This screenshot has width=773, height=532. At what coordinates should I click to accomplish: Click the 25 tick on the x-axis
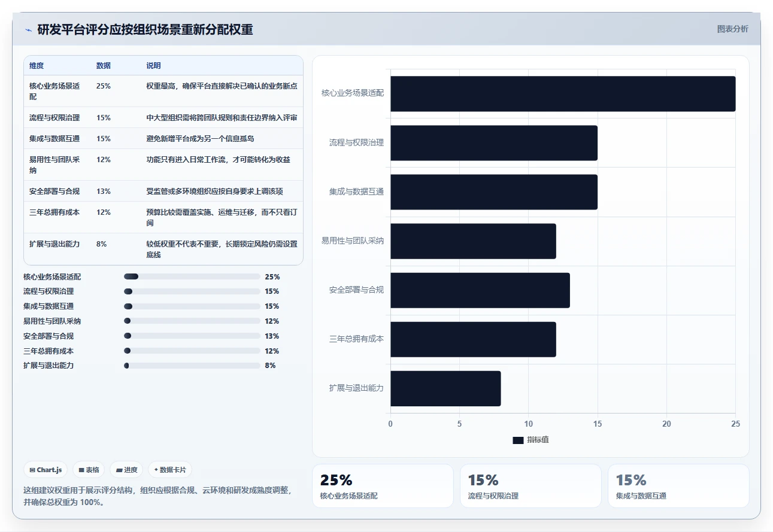point(736,424)
